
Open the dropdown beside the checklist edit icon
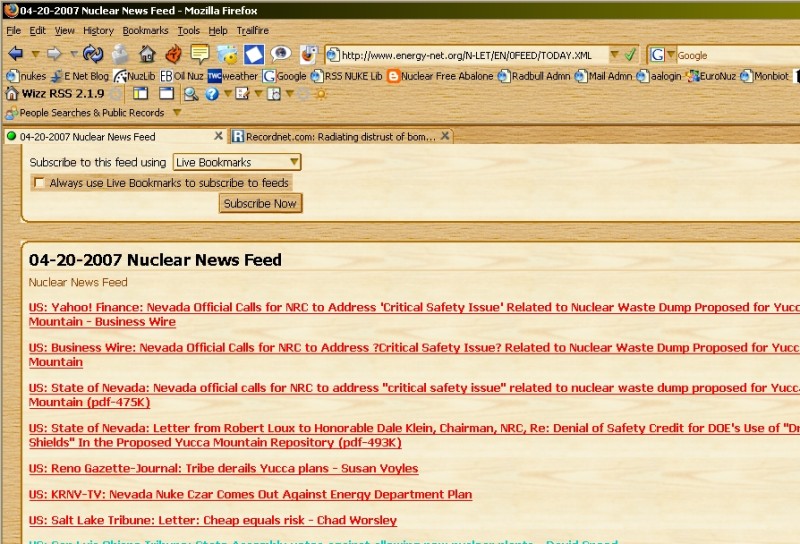point(259,93)
